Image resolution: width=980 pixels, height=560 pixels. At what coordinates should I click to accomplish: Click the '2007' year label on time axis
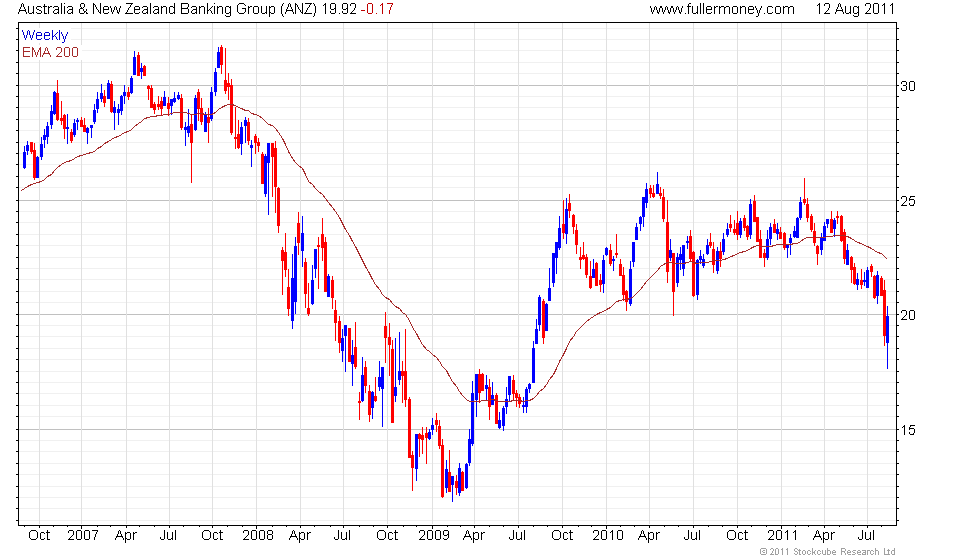click(x=82, y=536)
